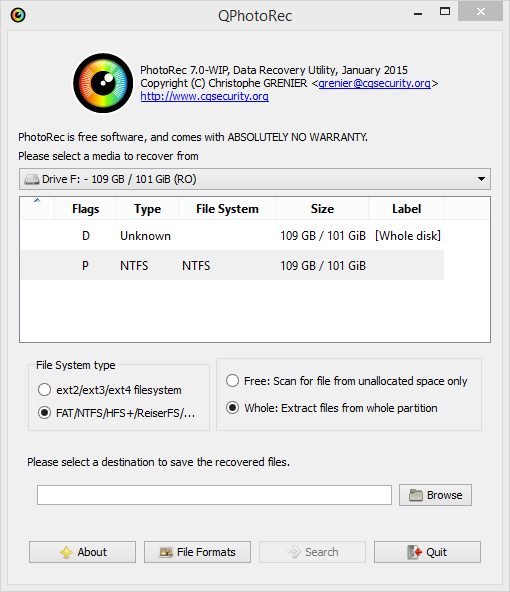Sort partitions by Size column header
Viewport: 510px width, 592px height.
tap(322, 209)
